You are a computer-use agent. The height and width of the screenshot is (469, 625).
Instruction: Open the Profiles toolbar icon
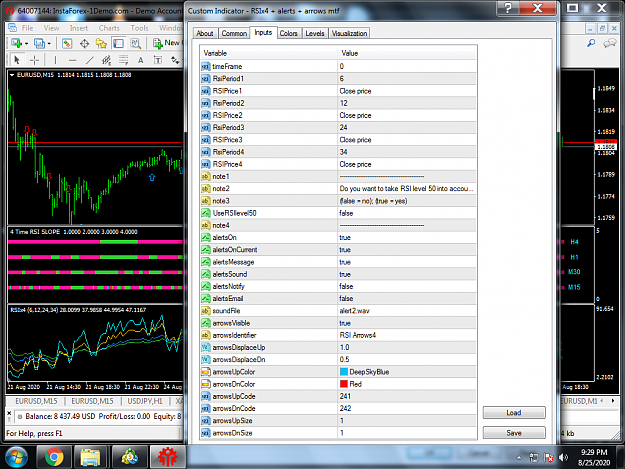coord(39,43)
